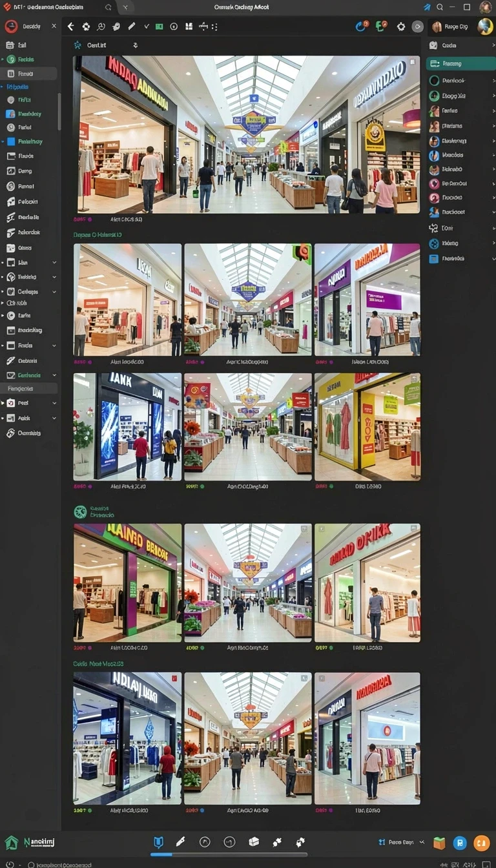Open the globe avatar in the top right corner

pyautogui.click(x=485, y=26)
